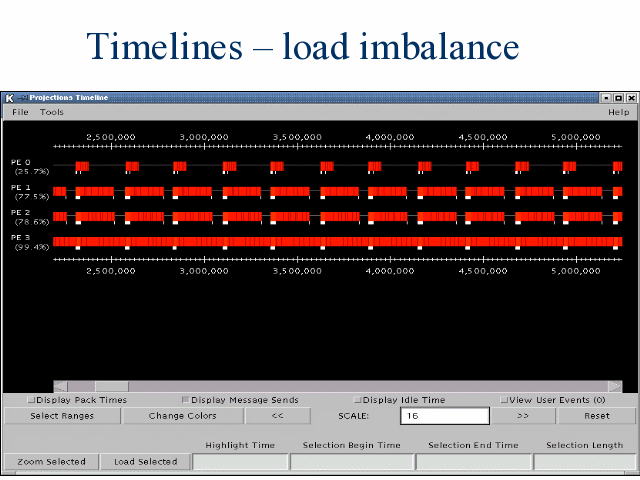
Task: Click the scrollbar left arrow
Action: 60,386
